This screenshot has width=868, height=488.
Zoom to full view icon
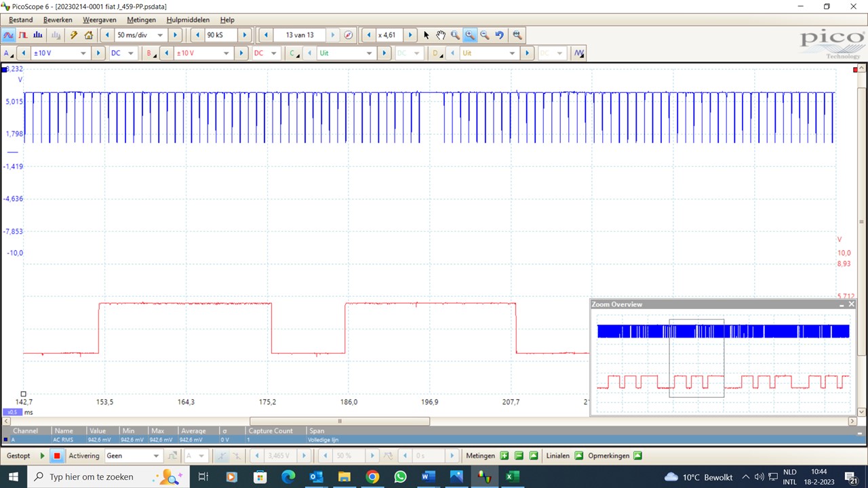coord(517,35)
